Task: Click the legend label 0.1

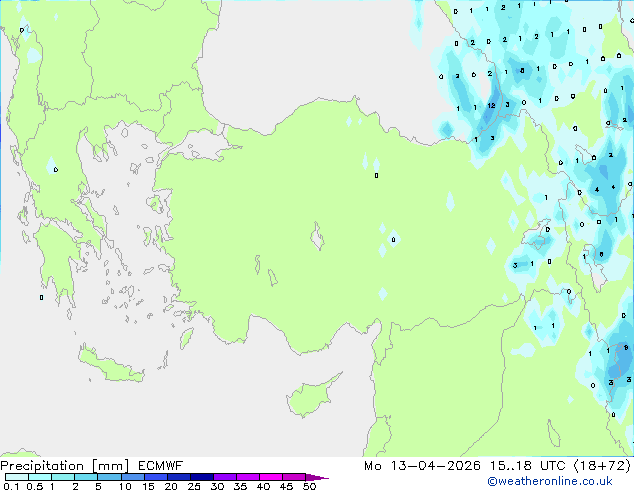Action: coord(11,486)
